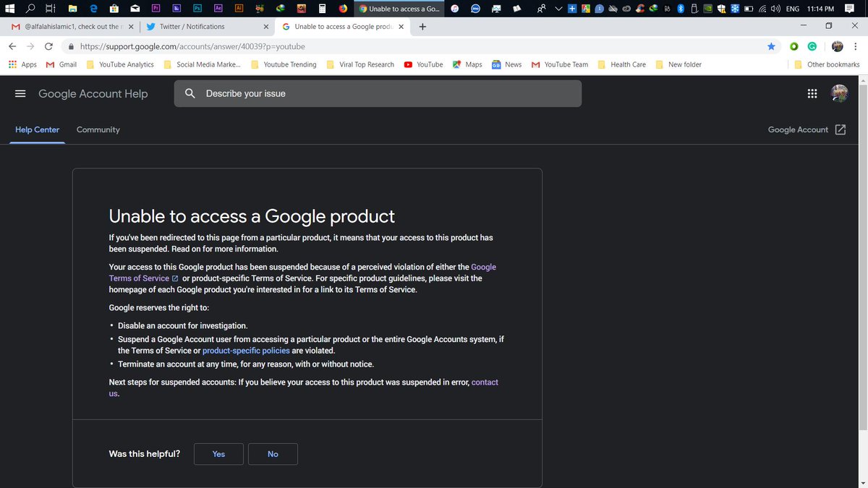Viewport: 868px width, 488px height.
Task: Open Microsoft Store from the taskbar
Action: click(114, 9)
